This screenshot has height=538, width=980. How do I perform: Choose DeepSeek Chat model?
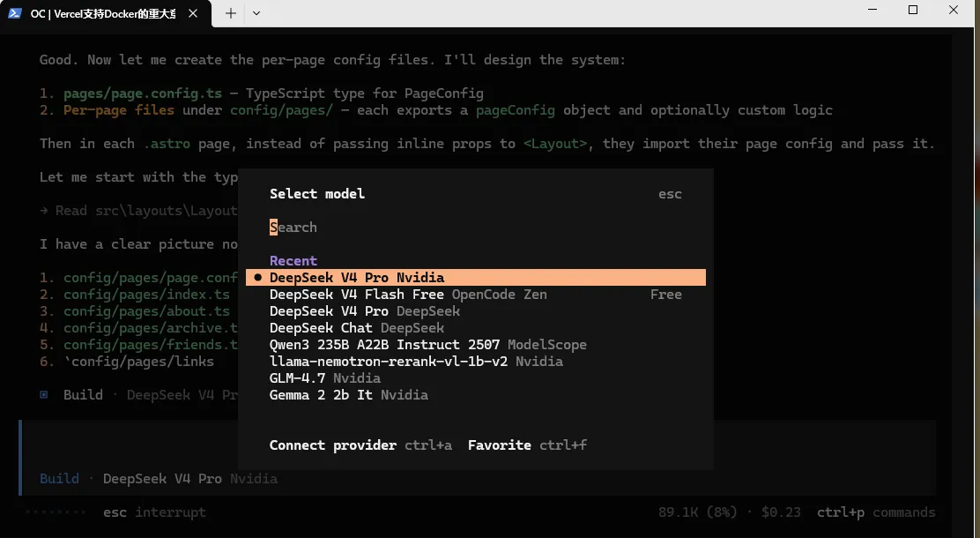click(x=476, y=328)
